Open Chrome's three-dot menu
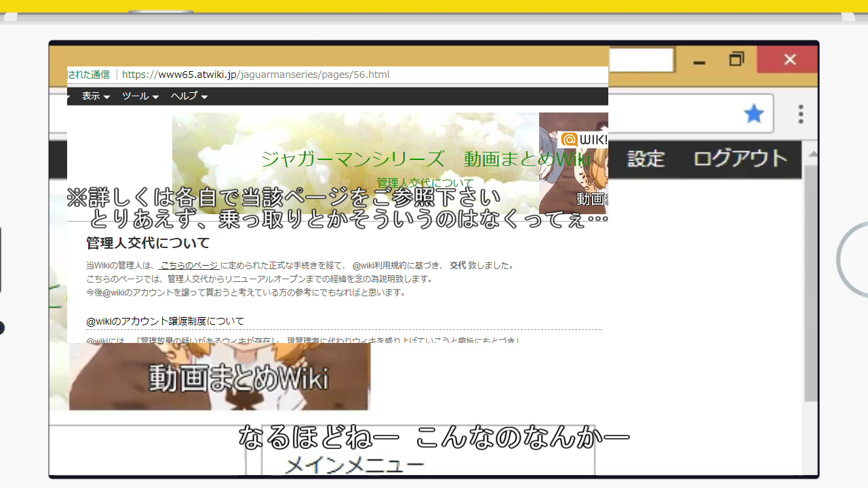This screenshot has height=488, width=868. 800,113
